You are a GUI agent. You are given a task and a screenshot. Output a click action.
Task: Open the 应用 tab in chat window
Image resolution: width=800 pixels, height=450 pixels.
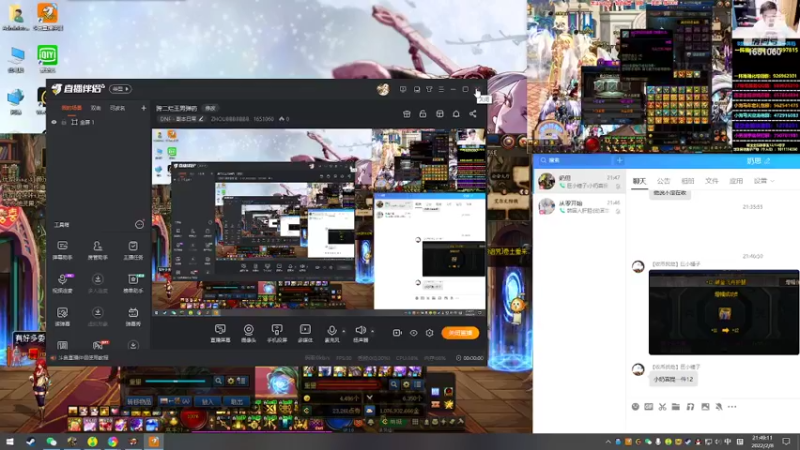click(x=736, y=181)
